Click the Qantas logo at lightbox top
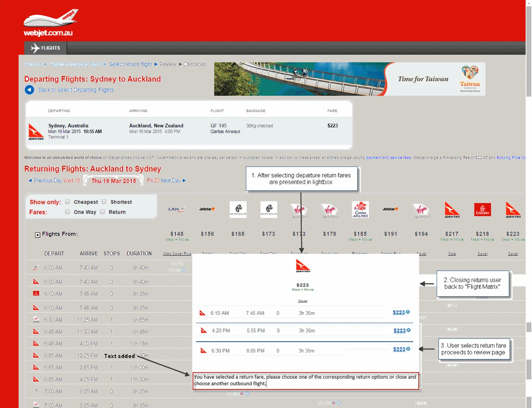532x408 pixels. (x=303, y=266)
